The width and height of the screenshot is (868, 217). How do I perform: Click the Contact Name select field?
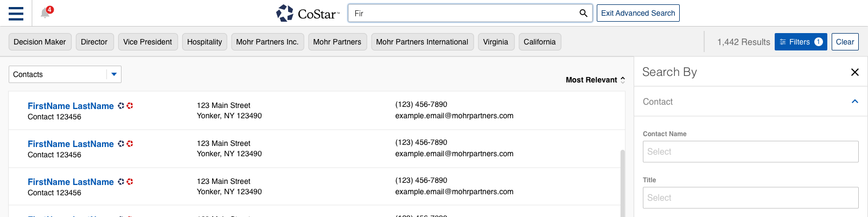(751, 152)
